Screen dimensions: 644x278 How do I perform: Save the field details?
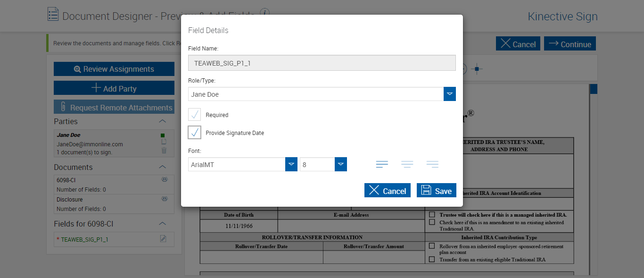[x=437, y=190]
